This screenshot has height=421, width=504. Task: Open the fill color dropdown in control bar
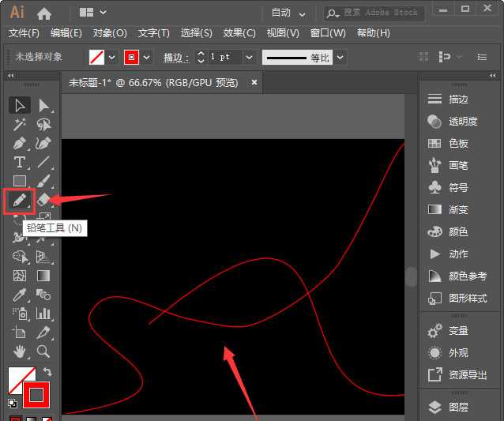112,57
